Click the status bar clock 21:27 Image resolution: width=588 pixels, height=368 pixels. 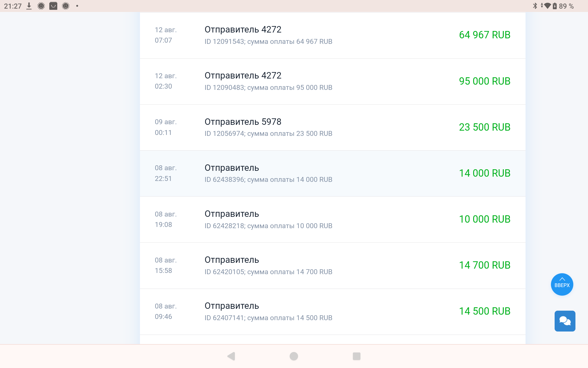coord(13,6)
